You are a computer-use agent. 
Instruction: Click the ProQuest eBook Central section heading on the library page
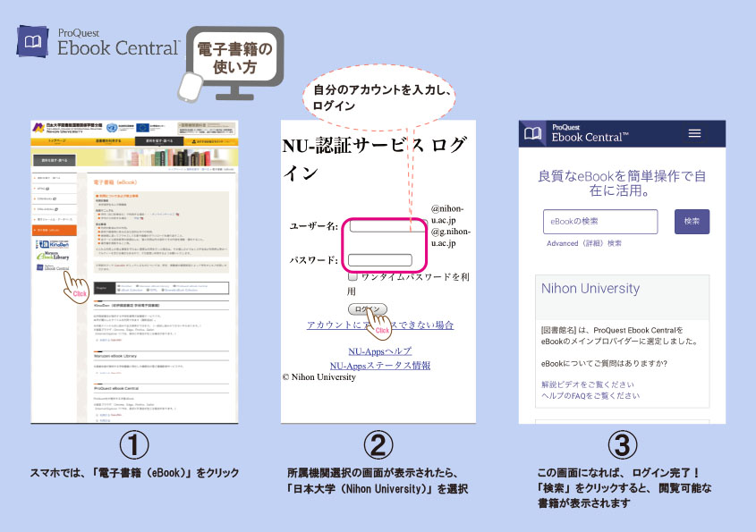click(116, 388)
